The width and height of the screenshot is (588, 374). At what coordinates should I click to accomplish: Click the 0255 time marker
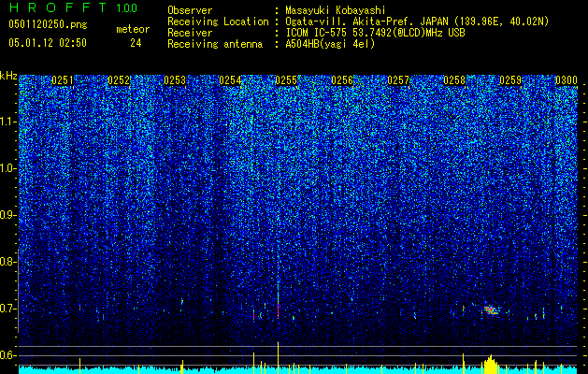coord(286,80)
